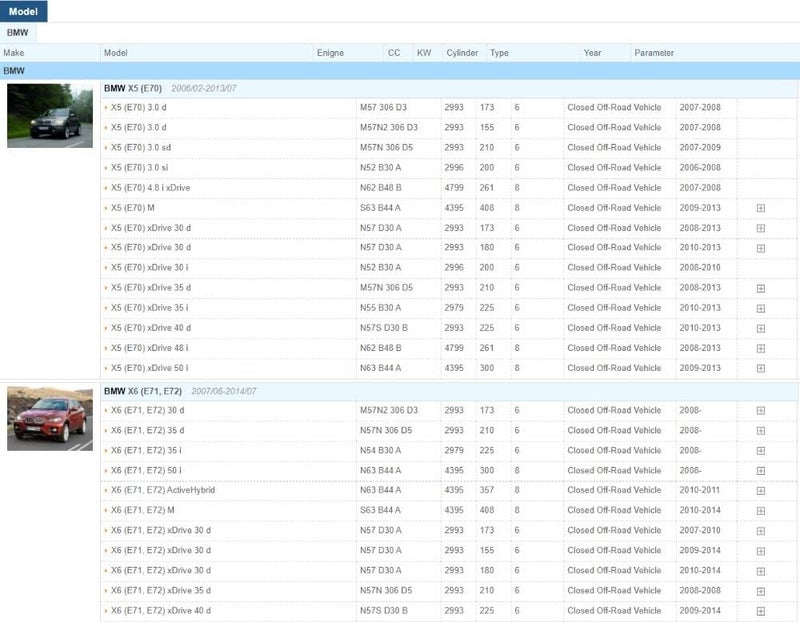Image resolution: width=800 pixels, height=622 pixels.
Task: Click the Year column header
Action: (593, 53)
